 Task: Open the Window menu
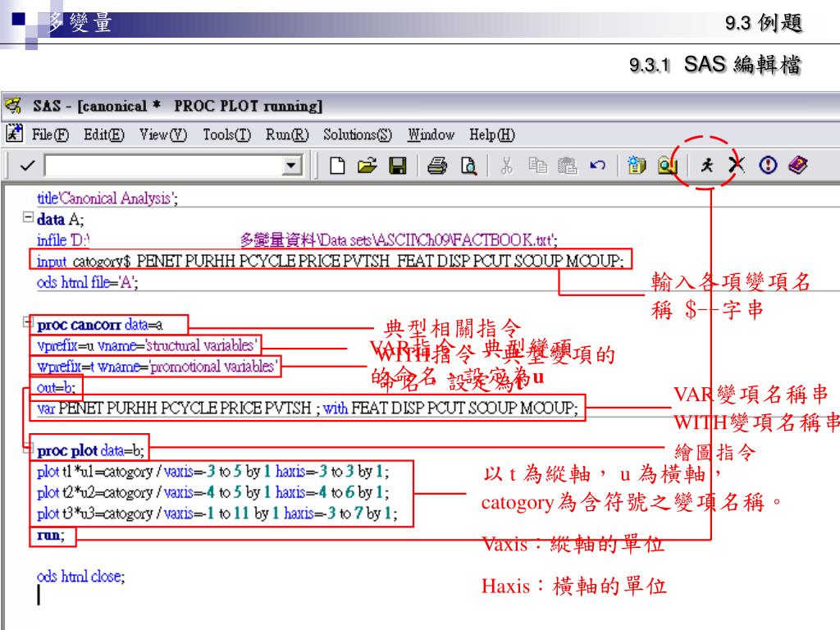tap(431, 135)
